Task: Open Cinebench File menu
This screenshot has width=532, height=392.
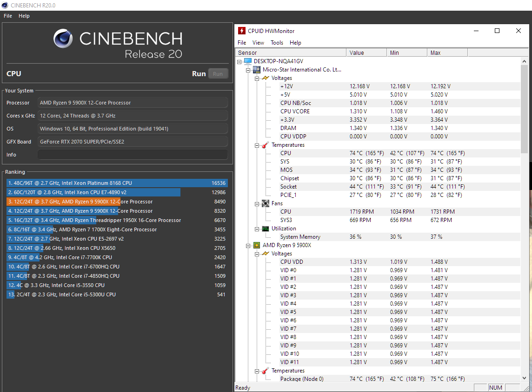Action: click(8, 16)
